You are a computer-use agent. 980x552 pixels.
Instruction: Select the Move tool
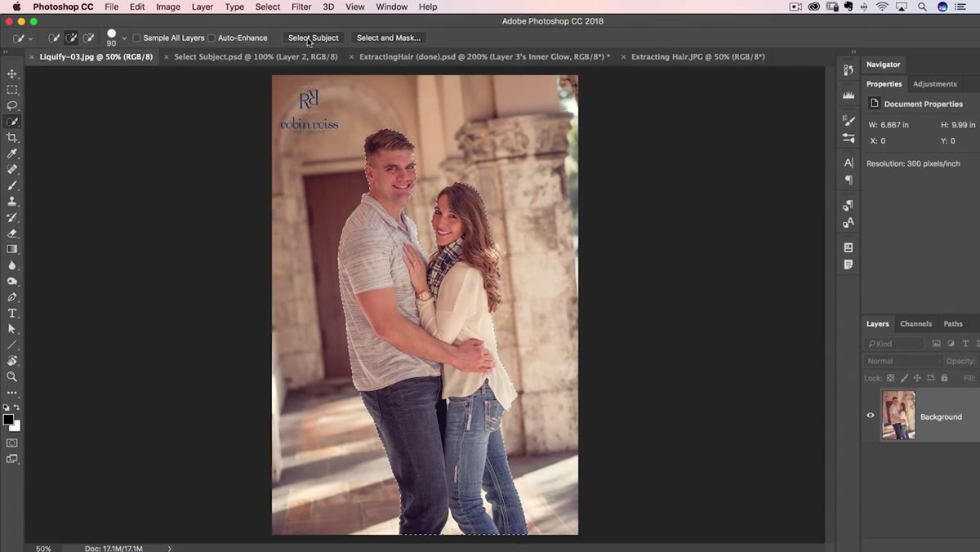point(12,74)
